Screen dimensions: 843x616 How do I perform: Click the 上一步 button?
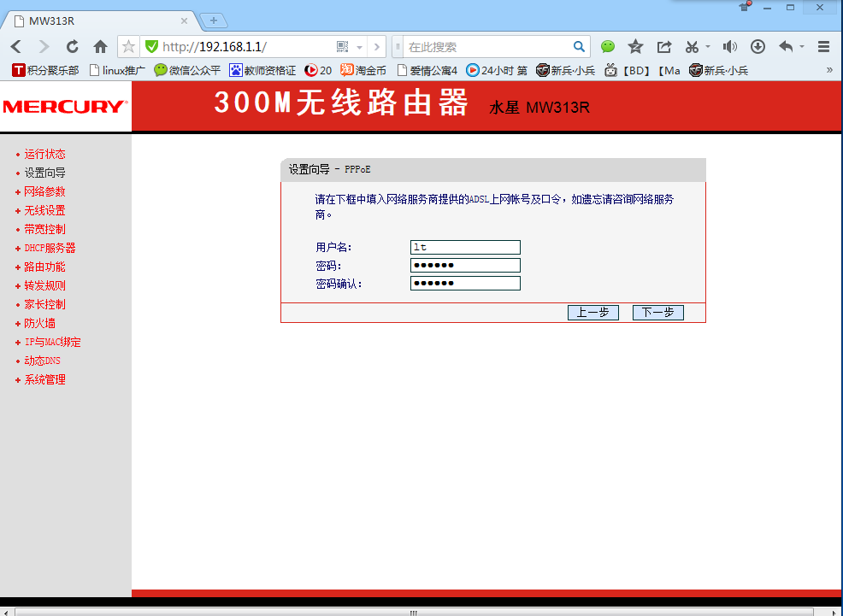pyautogui.click(x=593, y=313)
